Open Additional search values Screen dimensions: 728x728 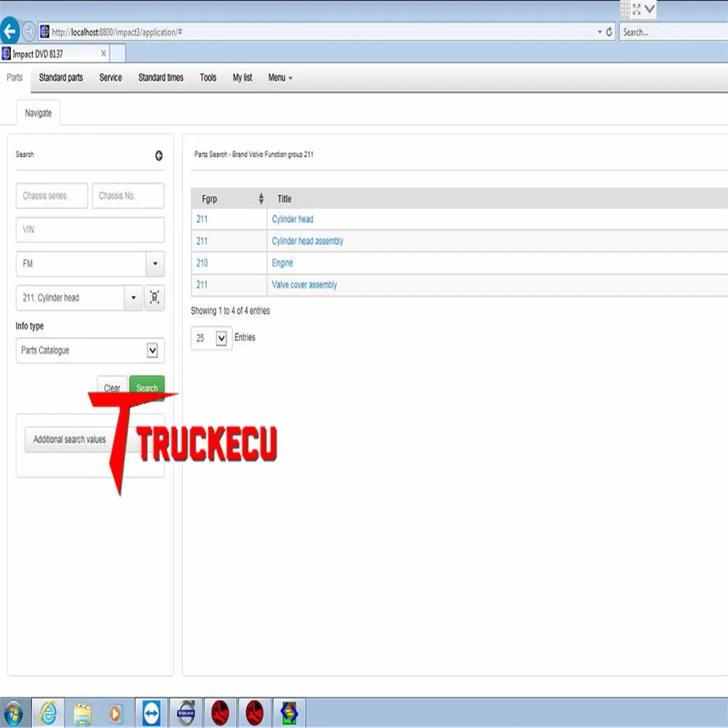70,439
